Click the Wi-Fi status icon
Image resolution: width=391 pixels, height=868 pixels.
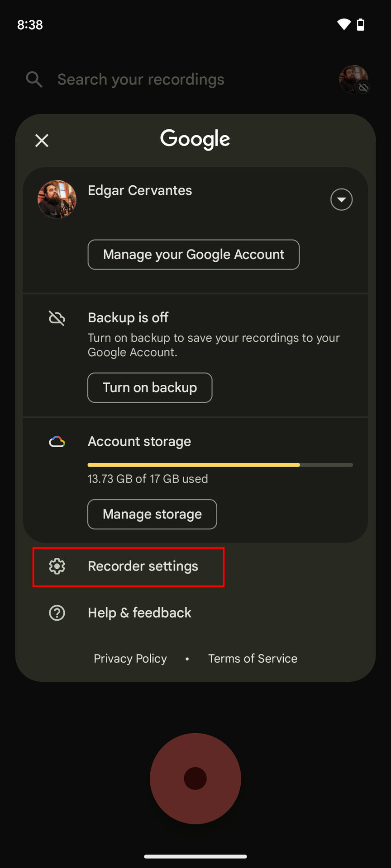click(344, 24)
